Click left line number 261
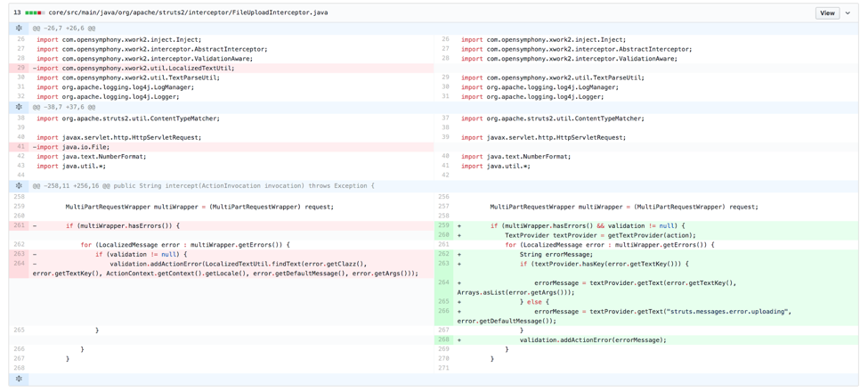The height and width of the screenshot is (392, 868). pos(20,225)
